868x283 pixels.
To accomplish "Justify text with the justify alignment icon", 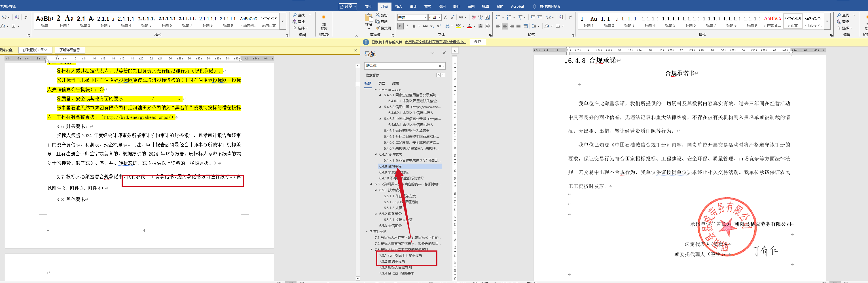I will [x=518, y=26].
